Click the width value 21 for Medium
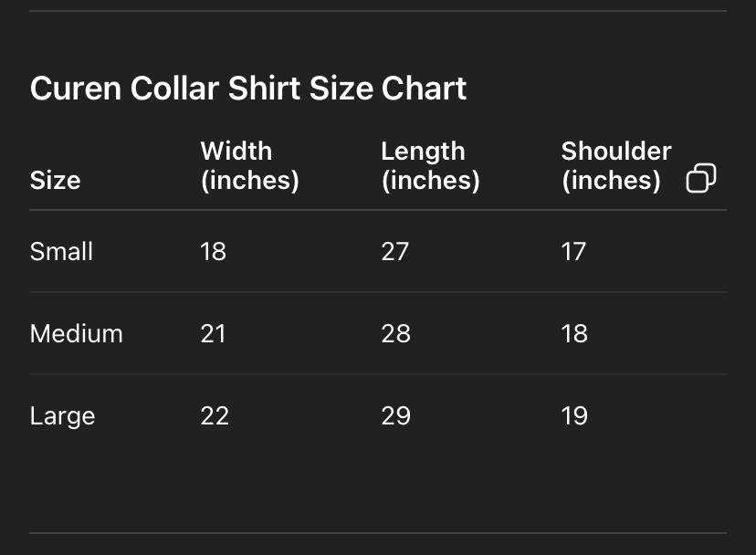Viewport: 756px width, 555px height. point(213,333)
